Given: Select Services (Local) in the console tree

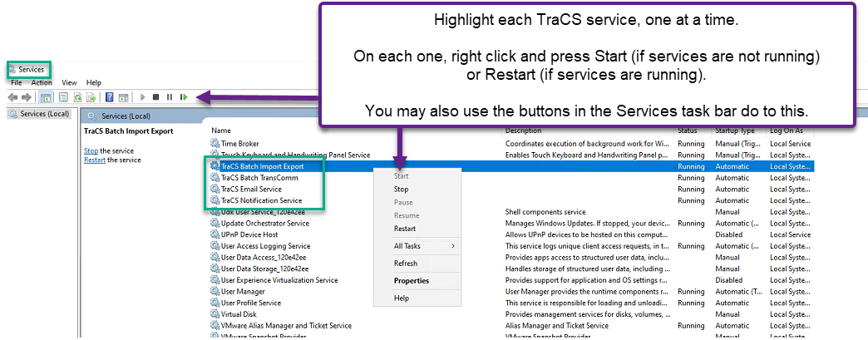Looking at the screenshot, I should 43,114.
